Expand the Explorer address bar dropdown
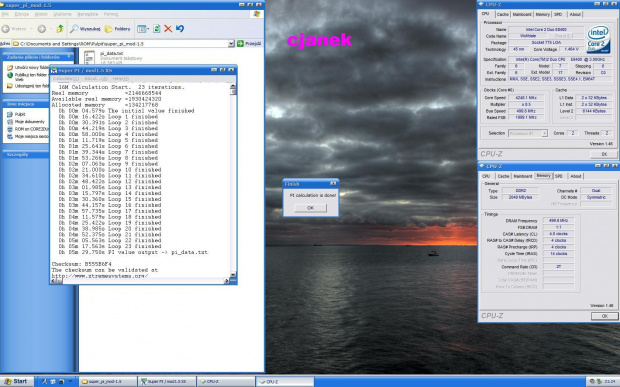This screenshot has height=387, width=620. (231, 43)
